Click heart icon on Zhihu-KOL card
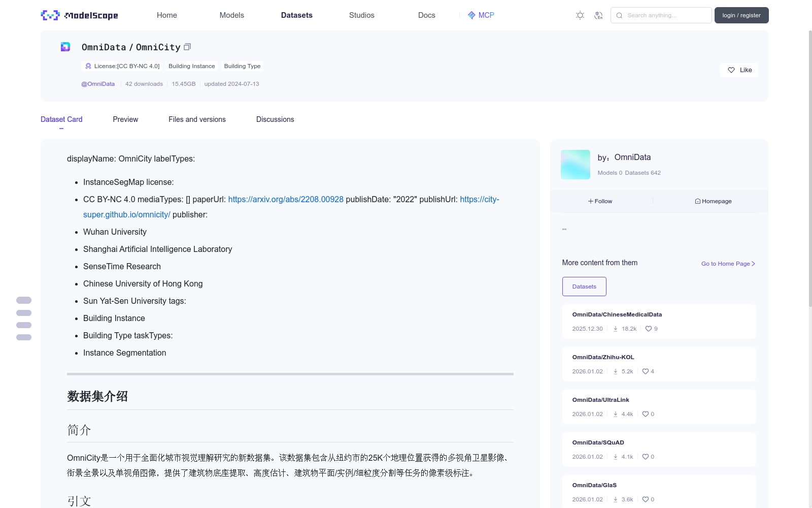Screen dimensions: 812x508 [x=646, y=371]
